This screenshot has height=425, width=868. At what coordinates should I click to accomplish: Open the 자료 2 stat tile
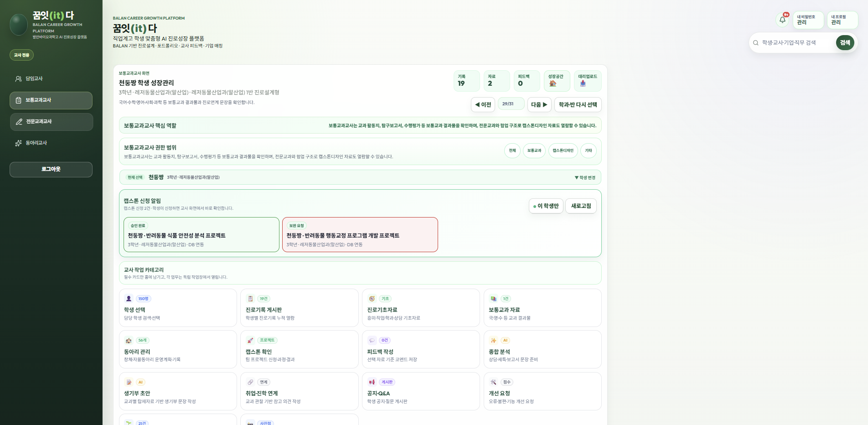pyautogui.click(x=497, y=81)
